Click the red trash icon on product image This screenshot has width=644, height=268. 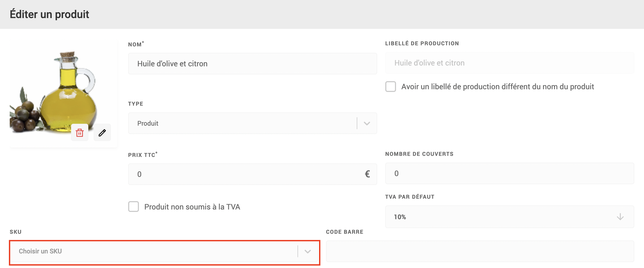click(80, 133)
